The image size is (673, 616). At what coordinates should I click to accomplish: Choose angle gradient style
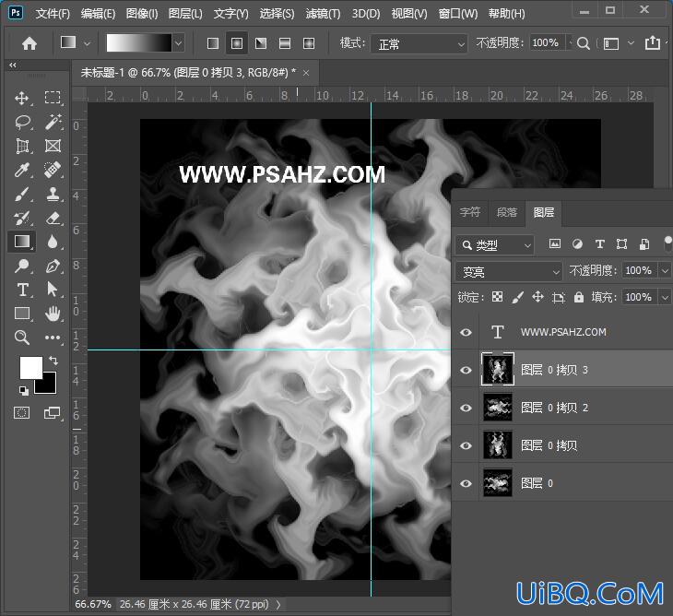coord(261,43)
